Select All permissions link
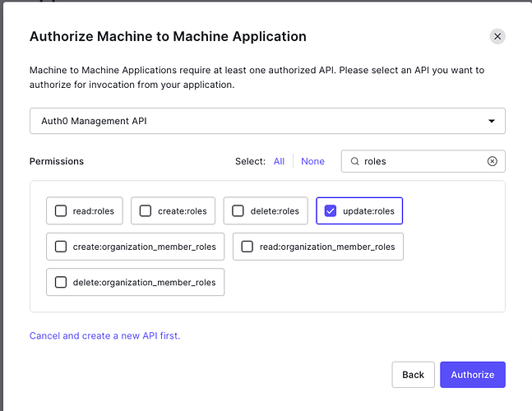532x411 pixels. click(x=279, y=161)
